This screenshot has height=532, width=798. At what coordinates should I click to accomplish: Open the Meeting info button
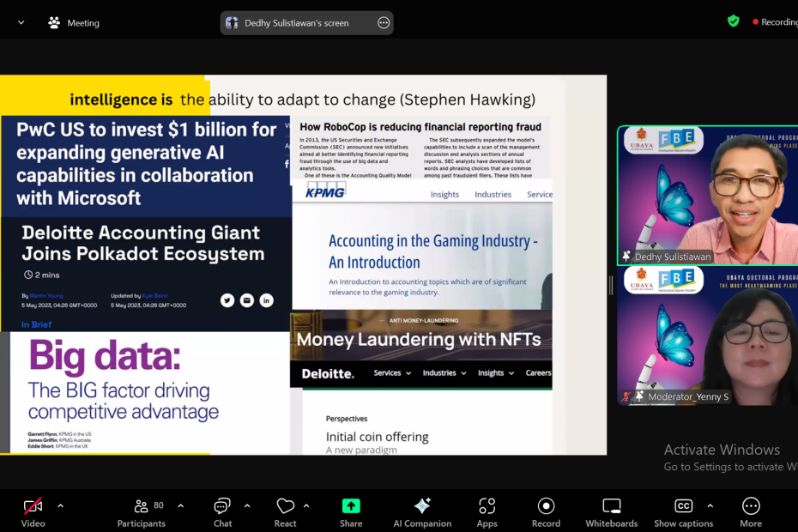point(75,23)
